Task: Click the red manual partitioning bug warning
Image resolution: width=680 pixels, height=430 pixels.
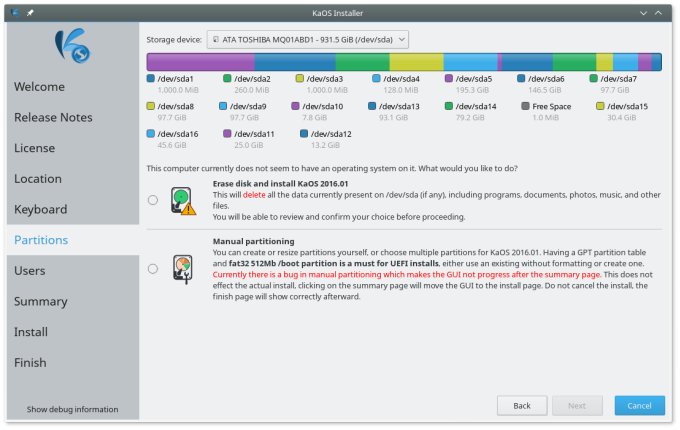Action: (407, 275)
